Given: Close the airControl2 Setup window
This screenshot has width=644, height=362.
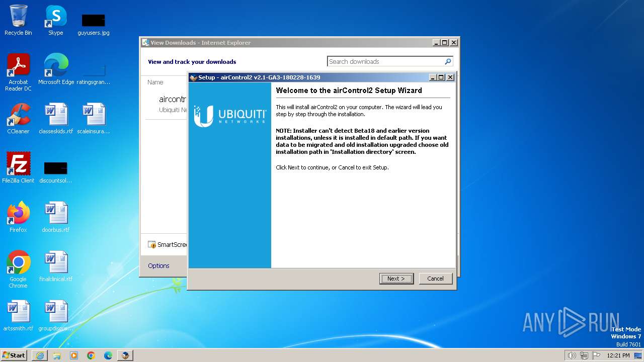Looking at the screenshot, I should (x=450, y=77).
